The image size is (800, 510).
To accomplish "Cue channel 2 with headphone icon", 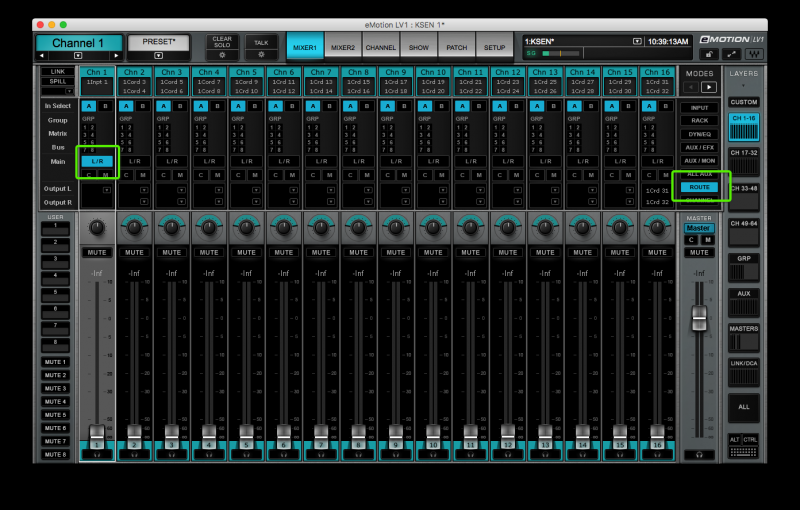I will coord(134,454).
